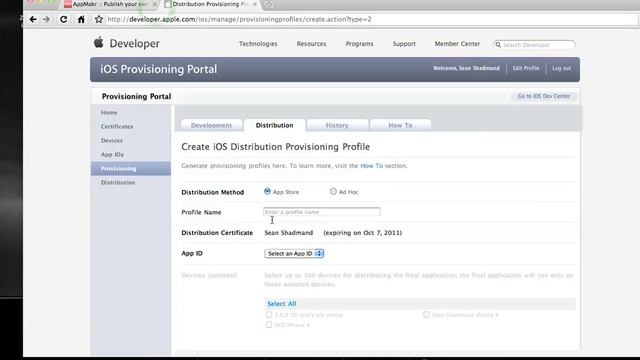Viewport: 640px width, 360px height.
Task: Switch to the AppMakr browser tab
Action: coord(109,4)
